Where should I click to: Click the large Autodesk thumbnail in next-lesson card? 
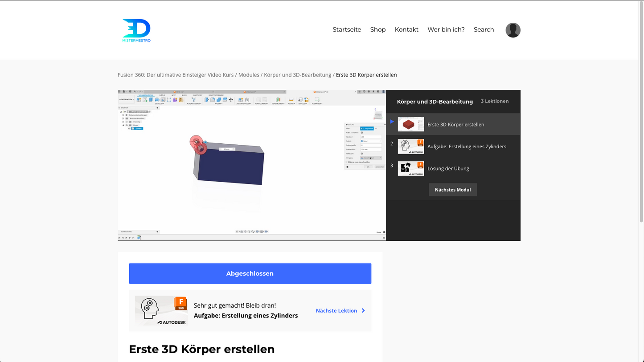pyautogui.click(x=161, y=311)
